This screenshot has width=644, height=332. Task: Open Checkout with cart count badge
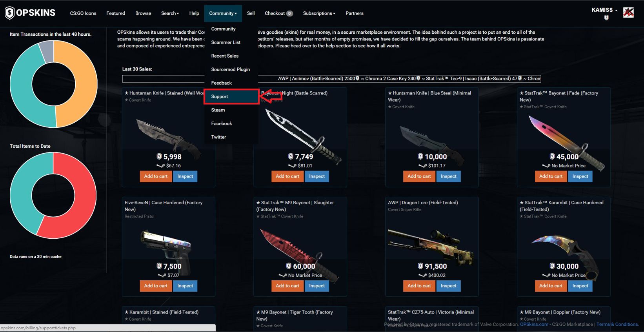pyautogui.click(x=278, y=13)
